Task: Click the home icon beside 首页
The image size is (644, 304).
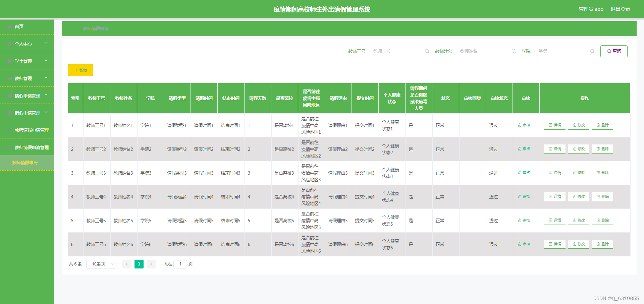Action: pyautogui.click(x=10, y=27)
